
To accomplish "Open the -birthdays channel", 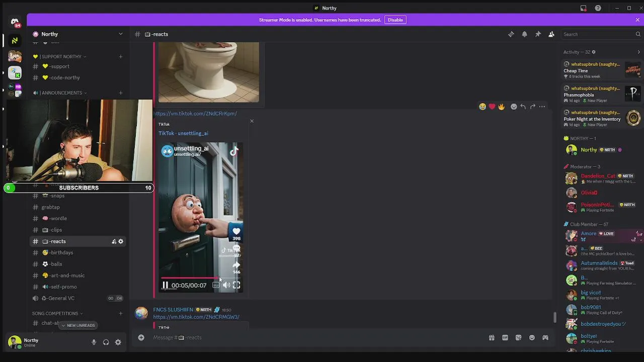I will click(77, 252).
